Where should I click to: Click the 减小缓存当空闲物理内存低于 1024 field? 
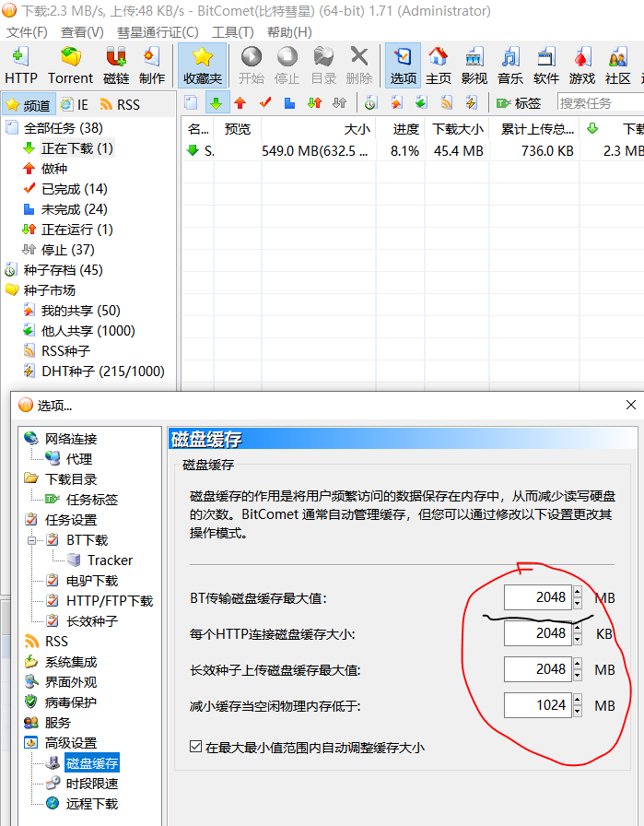(x=538, y=705)
